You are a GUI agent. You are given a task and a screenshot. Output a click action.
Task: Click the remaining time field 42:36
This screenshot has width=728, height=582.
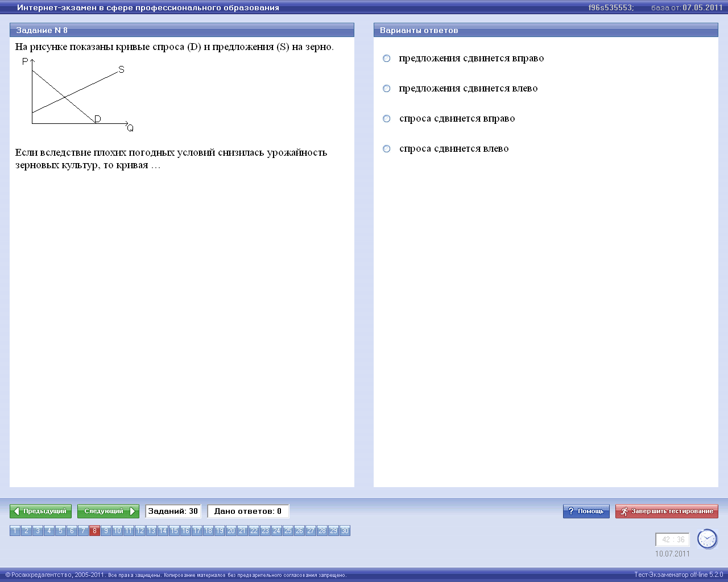coord(672,540)
